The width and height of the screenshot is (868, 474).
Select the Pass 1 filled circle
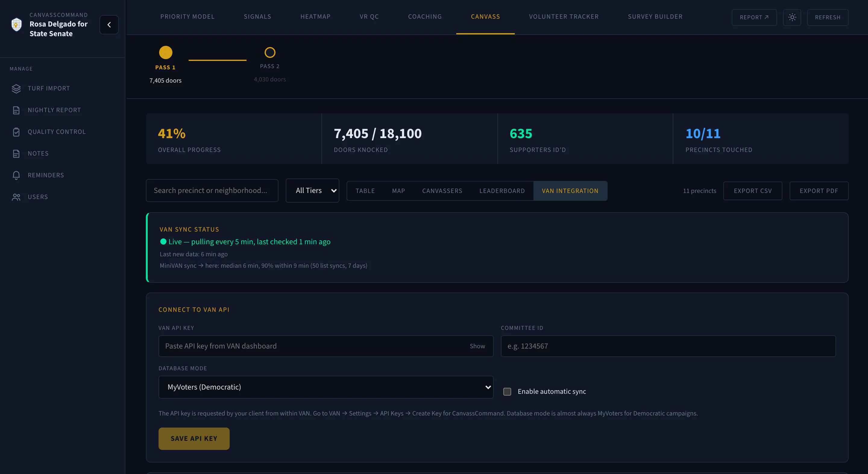coord(165,52)
